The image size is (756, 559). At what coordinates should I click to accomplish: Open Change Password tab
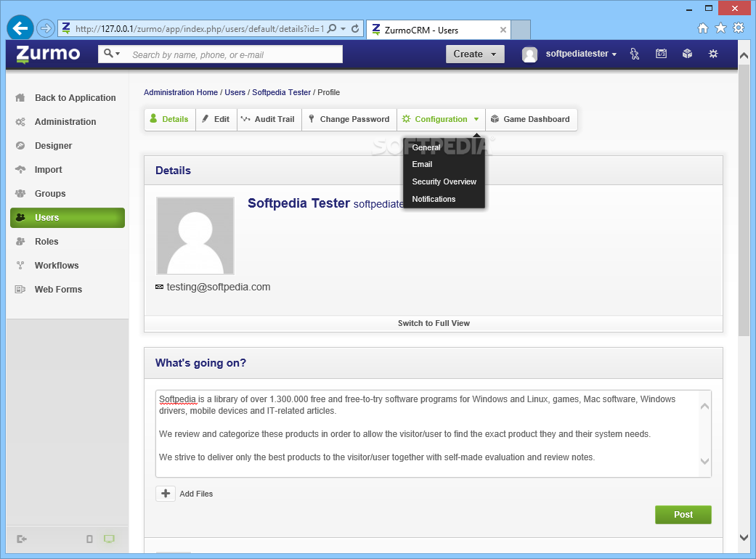(x=349, y=120)
